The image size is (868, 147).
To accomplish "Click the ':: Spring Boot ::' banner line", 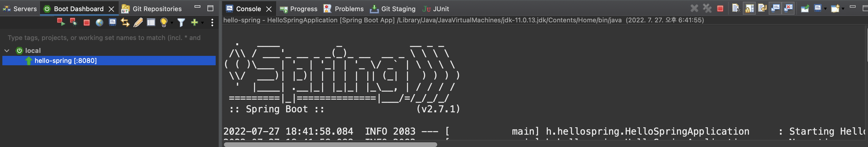I will pyautogui.click(x=277, y=109).
